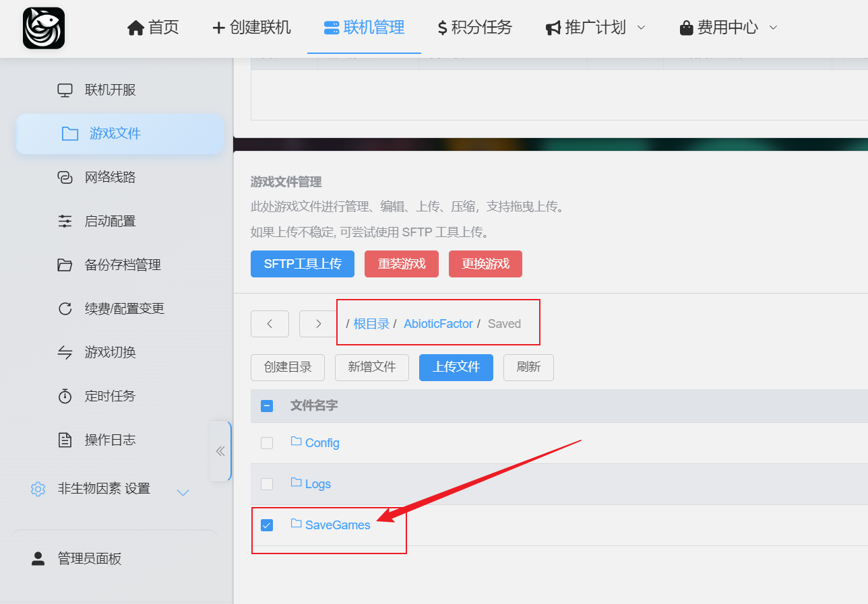Click the 操作日志 document icon
The height and width of the screenshot is (604, 868).
point(65,440)
